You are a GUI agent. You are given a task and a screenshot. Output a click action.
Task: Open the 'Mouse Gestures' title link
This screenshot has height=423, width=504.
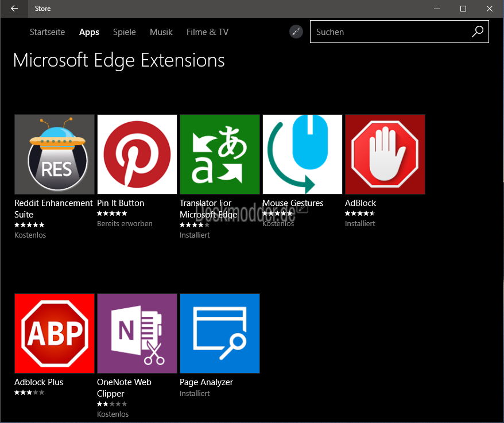(293, 203)
